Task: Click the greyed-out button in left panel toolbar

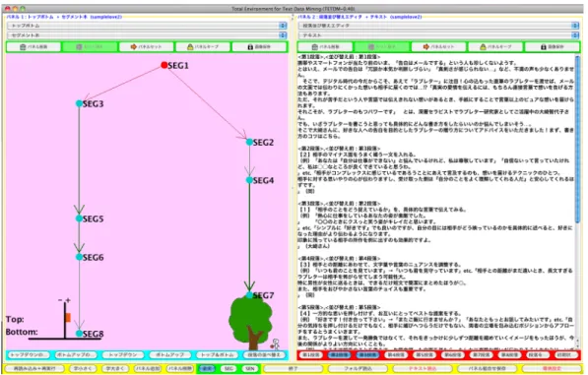Action: click(x=90, y=47)
